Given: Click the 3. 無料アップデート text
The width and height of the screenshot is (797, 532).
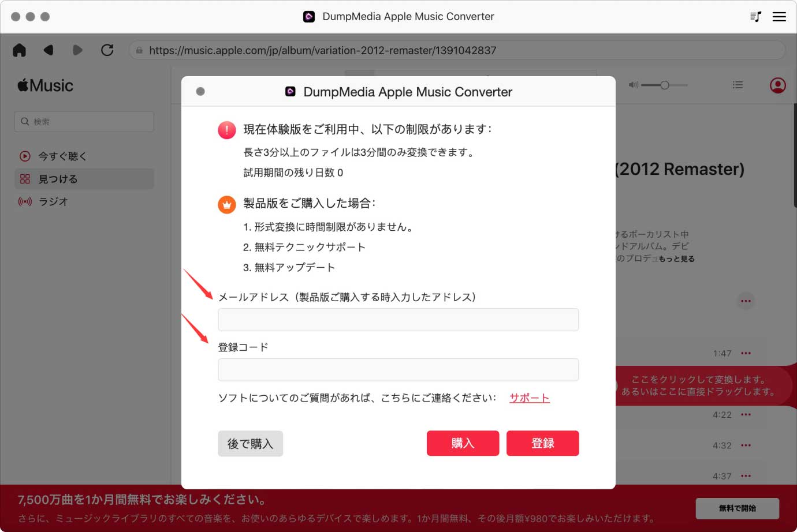Looking at the screenshot, I should coord(289,267).
